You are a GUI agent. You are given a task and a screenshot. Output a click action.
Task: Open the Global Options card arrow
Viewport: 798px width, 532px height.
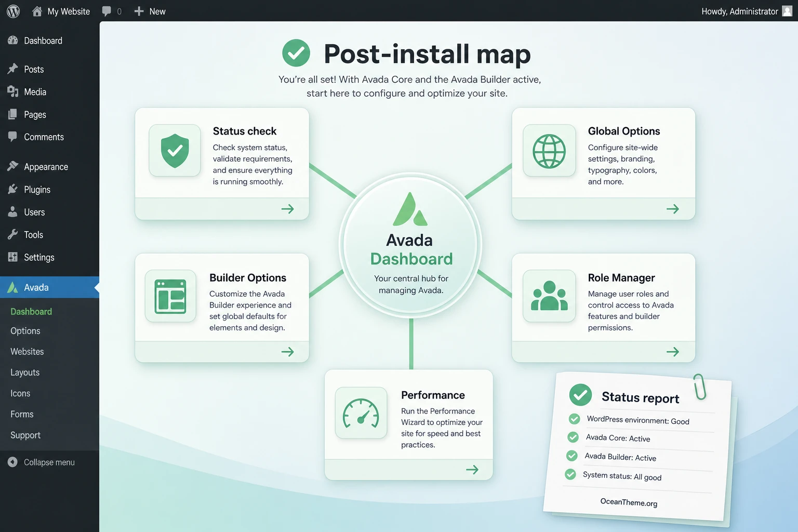673,209
